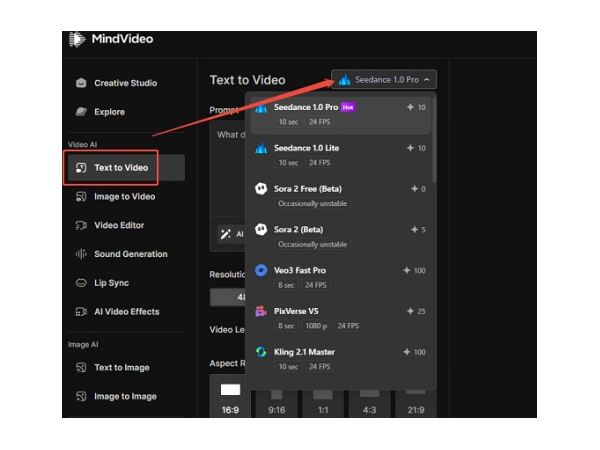Click the Image to Image icon
The width and height of the screenshot is (600, 450).
[81, 396]
